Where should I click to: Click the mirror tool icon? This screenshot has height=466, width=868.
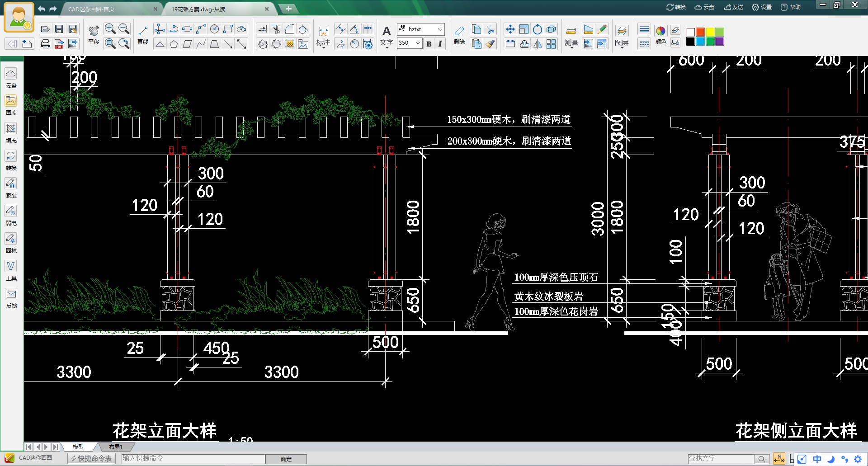coord(538,44)
